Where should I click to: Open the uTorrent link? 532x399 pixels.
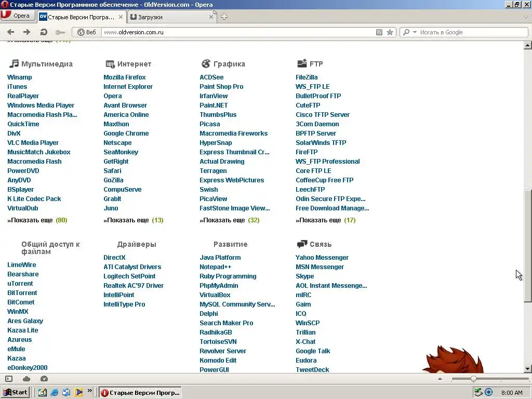(x=20, y=284)
